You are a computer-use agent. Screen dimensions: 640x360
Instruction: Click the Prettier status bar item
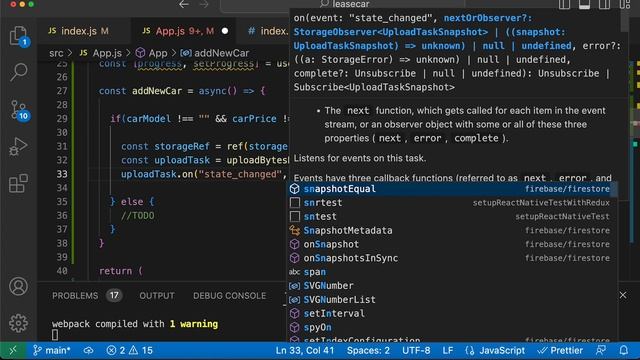(x=560, y=350)
